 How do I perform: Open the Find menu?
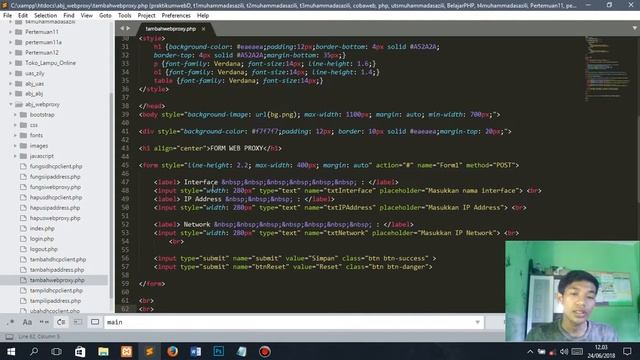(69, 15)
